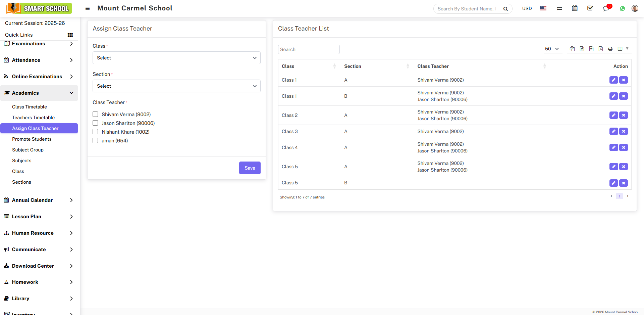
Task: Focus the Class Teacher List search field
Action: 309,49
